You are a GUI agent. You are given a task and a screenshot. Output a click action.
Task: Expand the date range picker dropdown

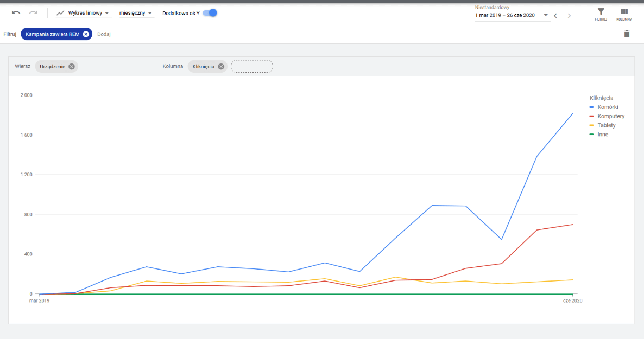point(546,15)
